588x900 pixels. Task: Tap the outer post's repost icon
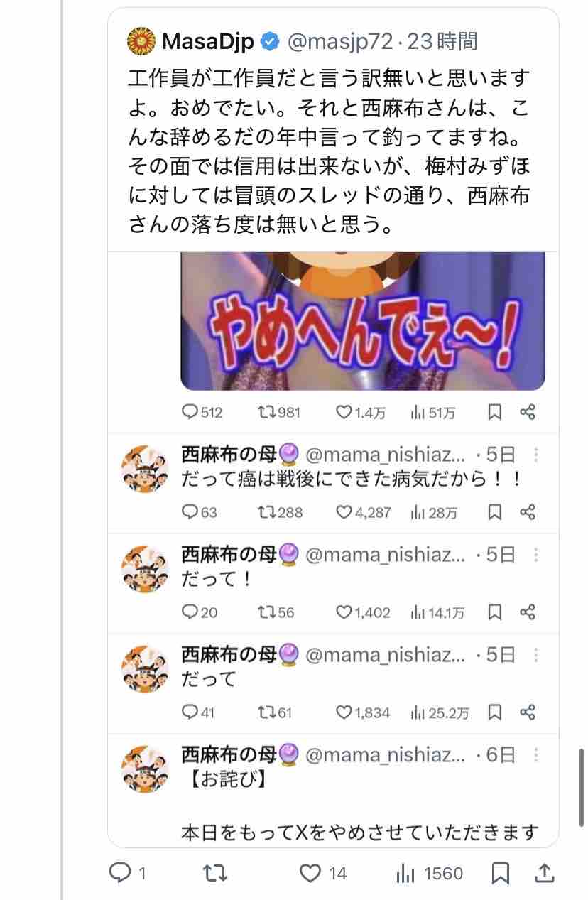pyautogui.click(x=212, y=873)
